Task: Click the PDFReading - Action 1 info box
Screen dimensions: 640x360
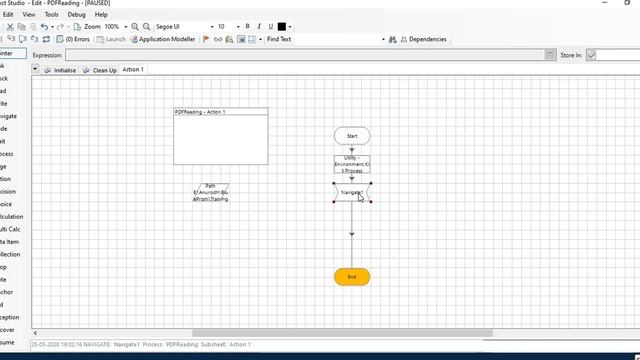Action: tap(221, 136)
